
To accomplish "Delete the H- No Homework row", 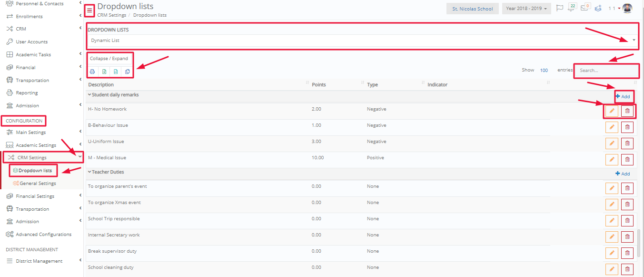I will click(x=627, y=111).
